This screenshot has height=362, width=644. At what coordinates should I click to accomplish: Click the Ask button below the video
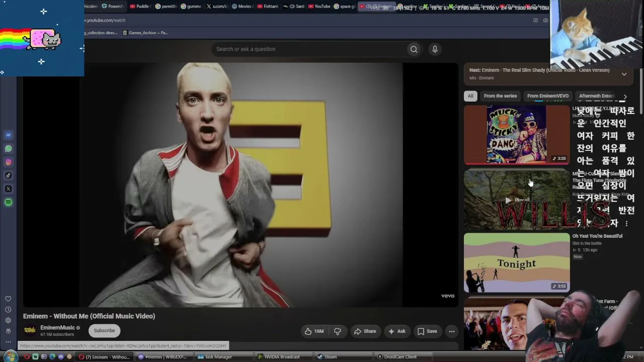point(396,331)
